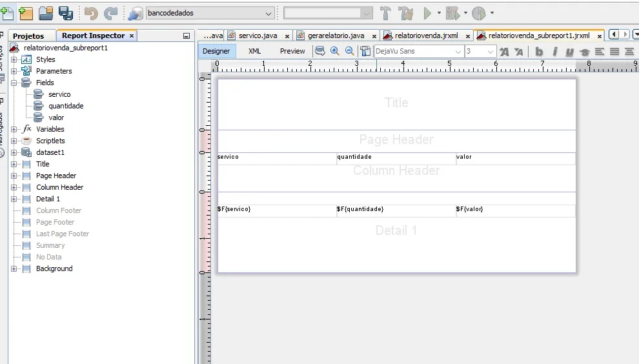The width and height of the screenshot is (639, 364).
Task: Click the Redo arrow icon
Action: [x=110, y=13]
